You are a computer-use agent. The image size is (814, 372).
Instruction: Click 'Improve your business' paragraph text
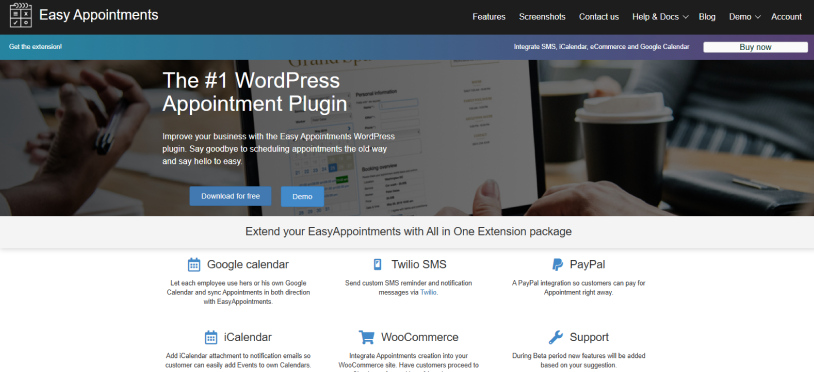[279, 149]
